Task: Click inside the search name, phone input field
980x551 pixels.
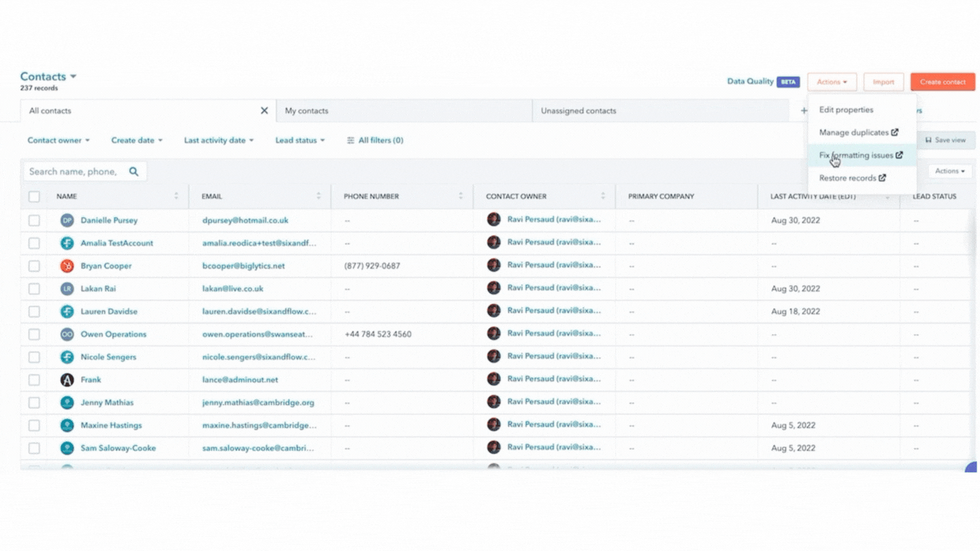Action: pyautogui.click(x=75, y=171)
